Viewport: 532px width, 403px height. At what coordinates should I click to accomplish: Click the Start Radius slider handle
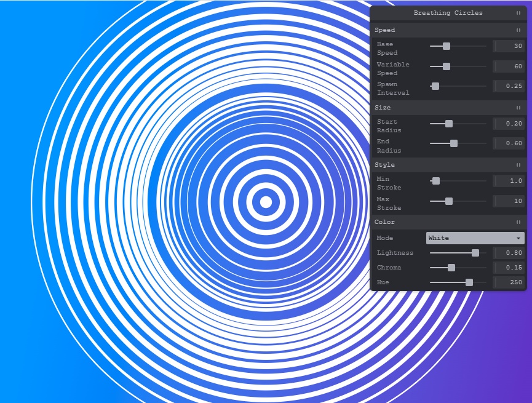pyautogui.click(x=449, y=124)
